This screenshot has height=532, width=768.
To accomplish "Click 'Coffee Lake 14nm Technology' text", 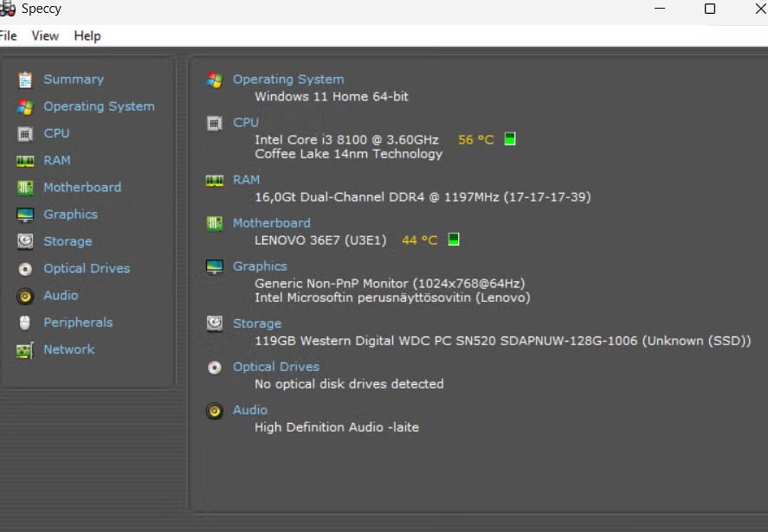I will [x=348, y=154].
